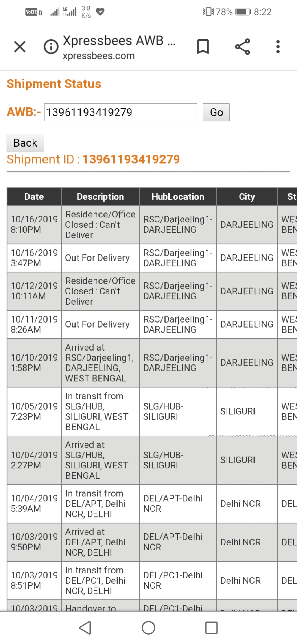The width and height of the screenshot is (297, 644).
Task: Open Android recent apps overview
Action: pyautogui.click(x=211, y=628)
